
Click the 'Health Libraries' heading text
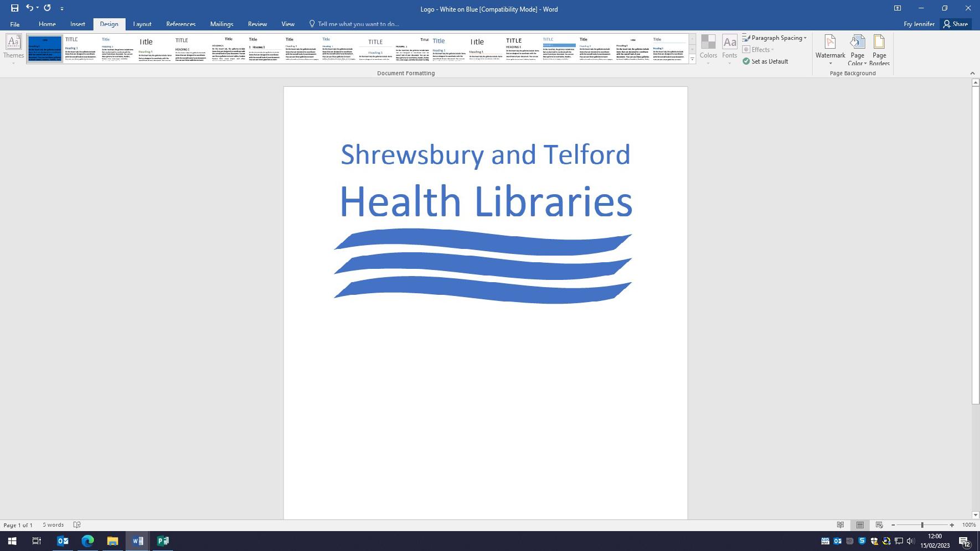coord(486,201)
